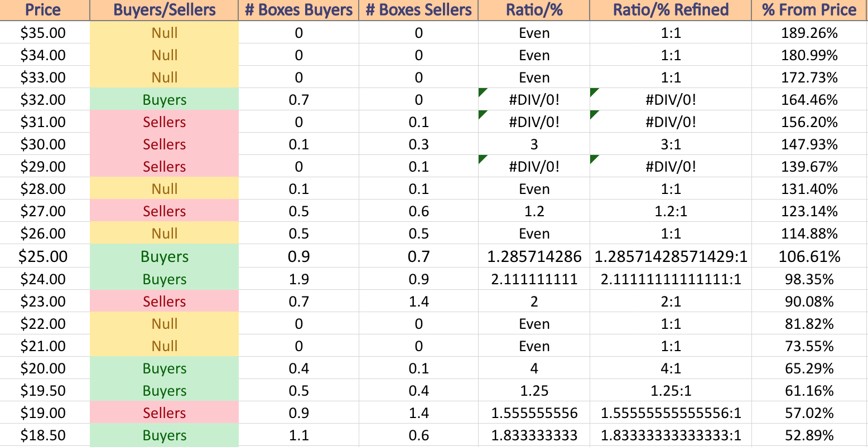Select the 1.285714286 ratio cell
868x447 pixels.
click(x=534, y=256)
